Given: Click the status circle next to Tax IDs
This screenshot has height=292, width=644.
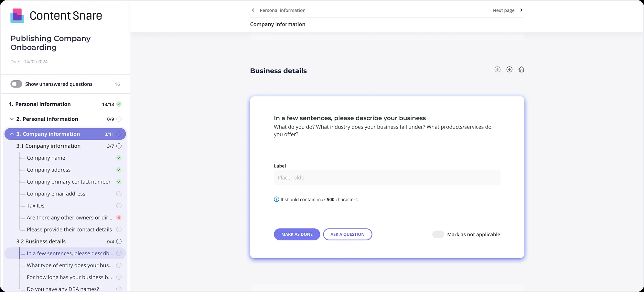Looking at the screenshot, I should (x=119, y=206).
